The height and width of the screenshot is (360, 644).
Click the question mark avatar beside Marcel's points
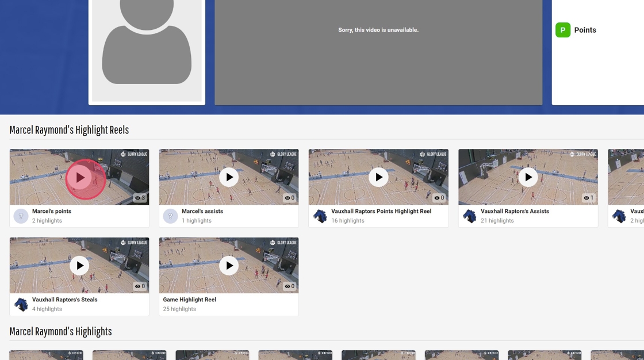[21, 216]
